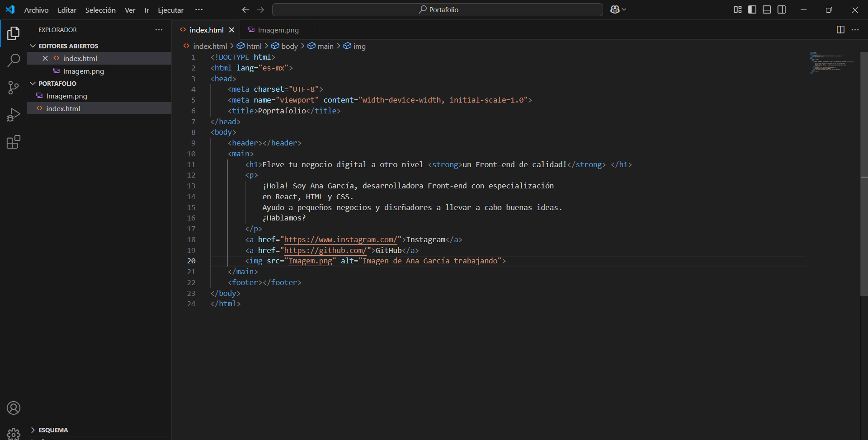
Task: Click the index.html breadcrumb item
Action: click(x=205, y=46)
